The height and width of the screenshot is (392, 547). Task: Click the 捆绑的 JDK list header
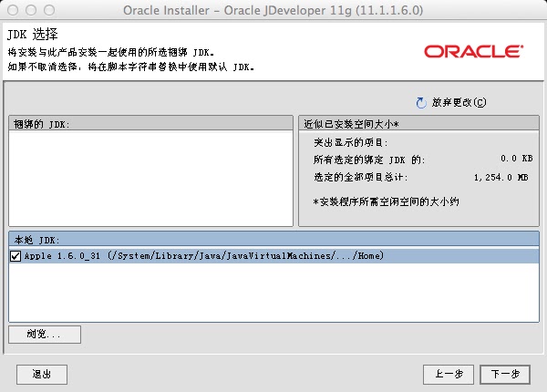click(150, 124)
